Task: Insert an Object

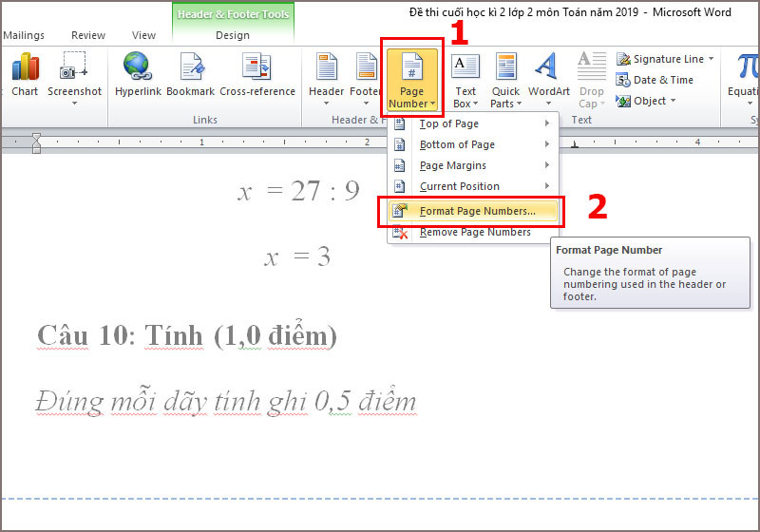Action: coord(645,101)
